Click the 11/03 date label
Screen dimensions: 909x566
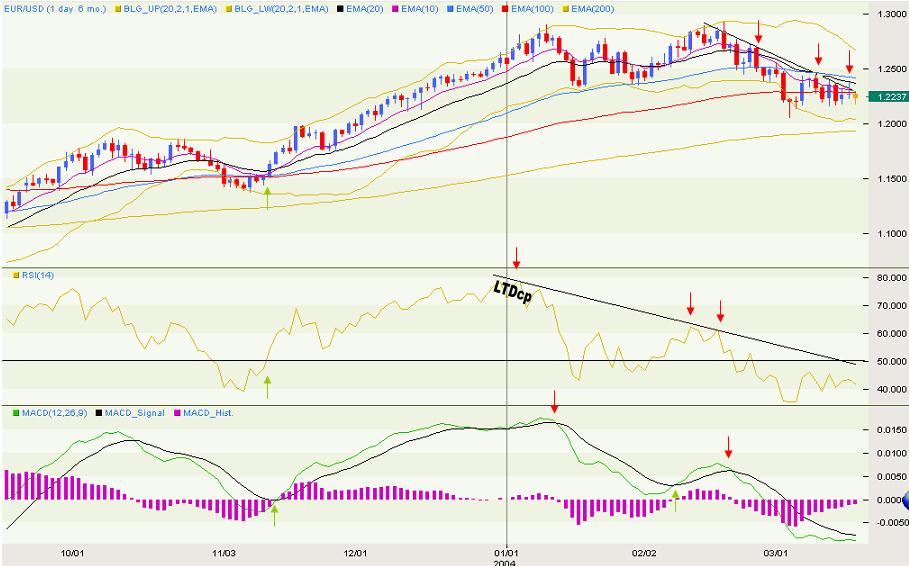(226, 553)
